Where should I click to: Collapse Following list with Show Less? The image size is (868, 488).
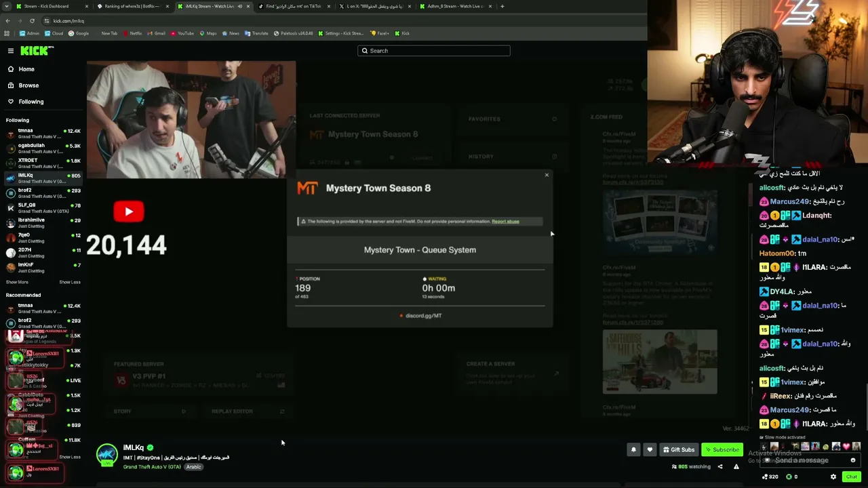click(x=70, y=282)
